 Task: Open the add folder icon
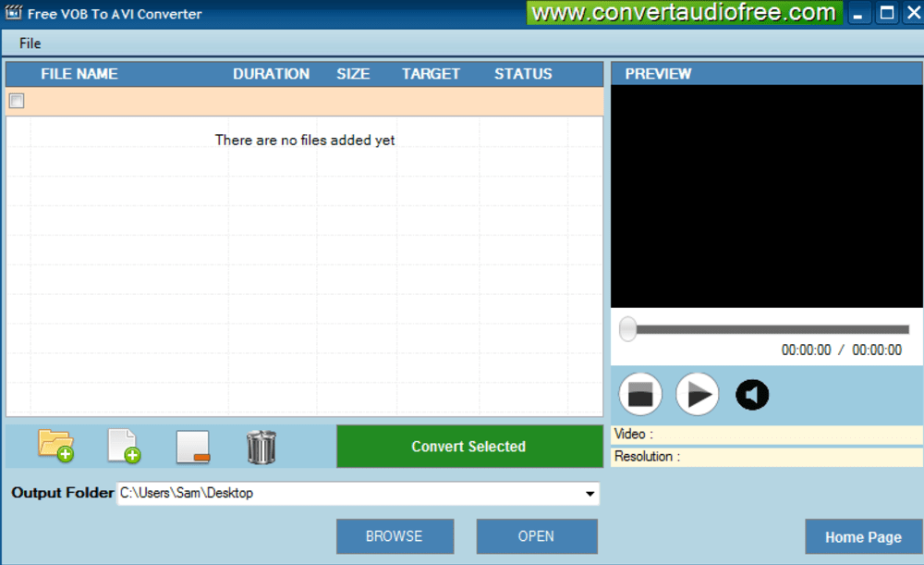pos(53,447)
